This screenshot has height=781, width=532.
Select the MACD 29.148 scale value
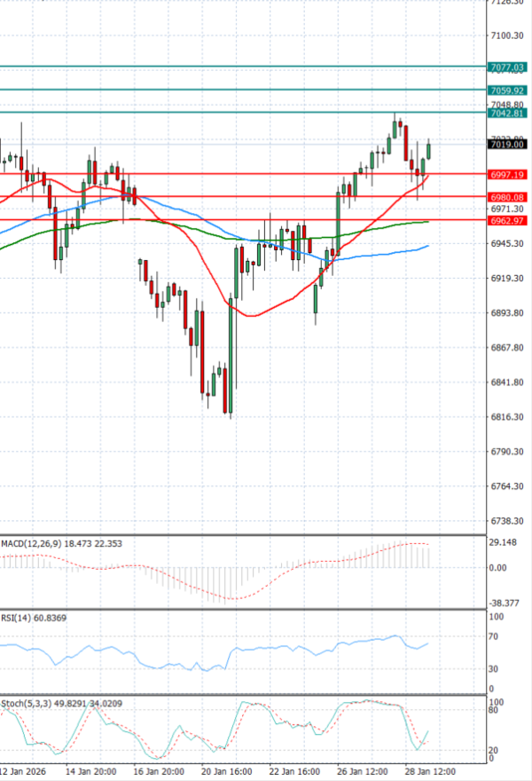(505, 542)
